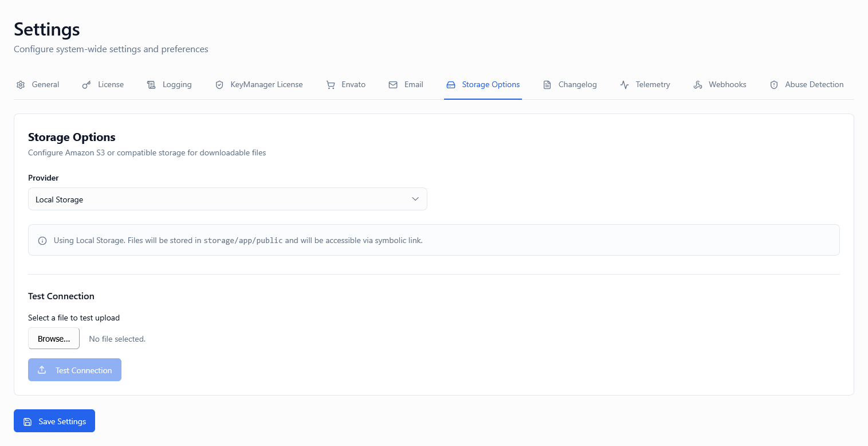Expand the Provider list using chevron arrow
868x446 pixels.
[x=415, y=199]
